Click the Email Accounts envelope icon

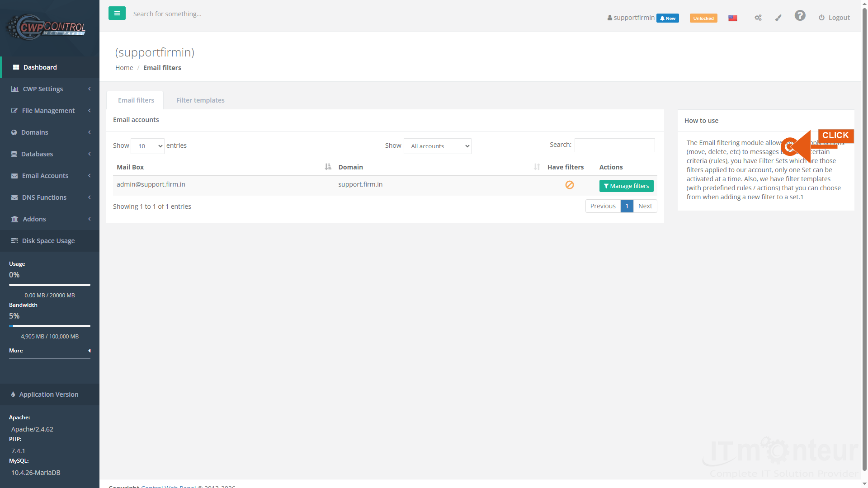(x=14, y=176)
